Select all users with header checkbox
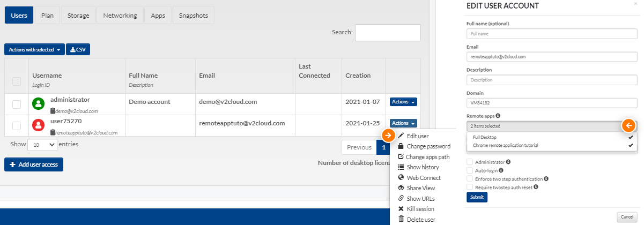 tap(17, 81)
